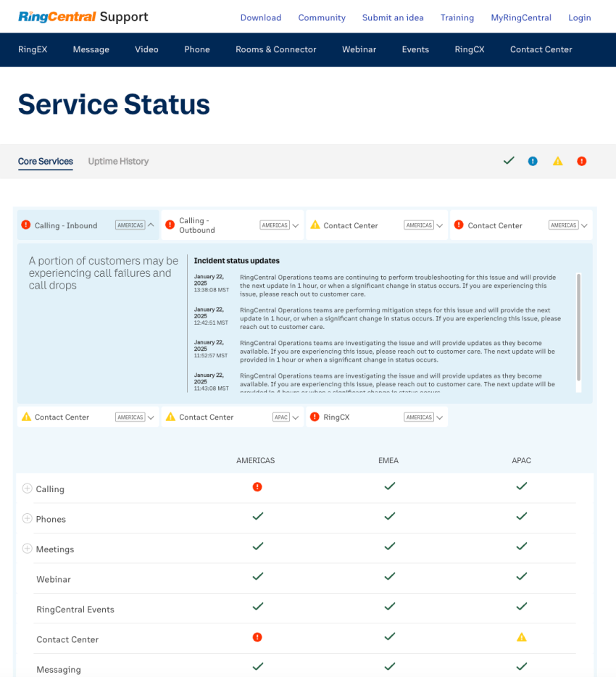Click the yellow warning legend icon
The width and height of the screenshot is (616, 677).
tap(558, 161)
